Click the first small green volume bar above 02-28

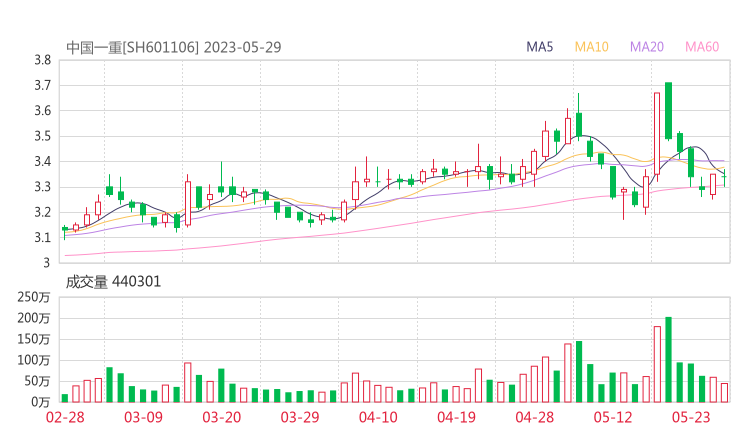tap(65, 398)
